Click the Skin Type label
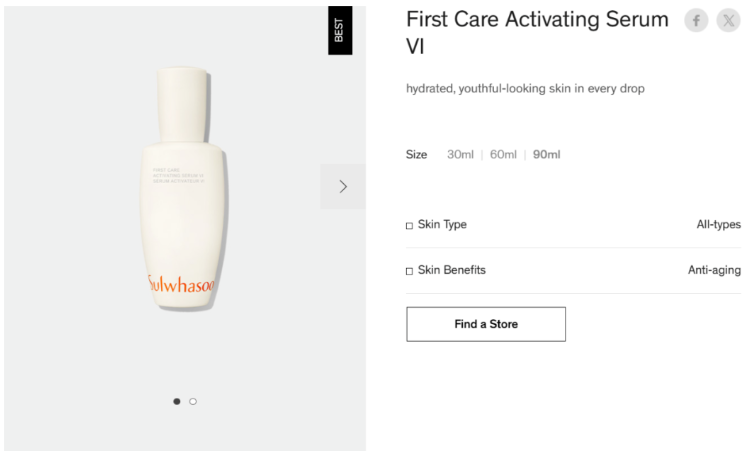This screenshot has height=457, width=749. (442, 225)
